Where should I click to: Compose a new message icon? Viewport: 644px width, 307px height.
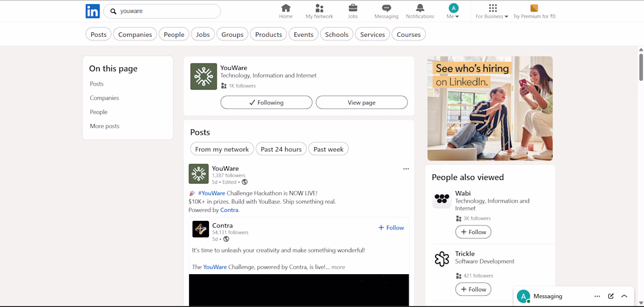point(611,296)
